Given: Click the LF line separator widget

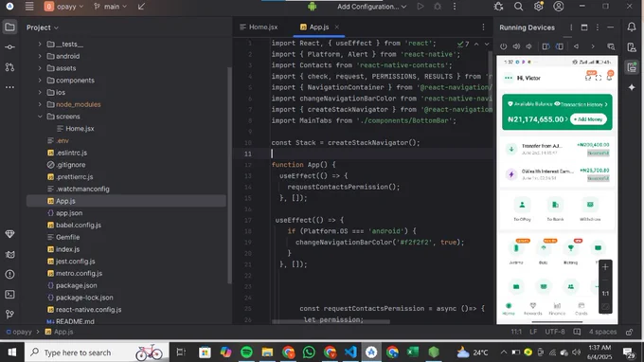Looking at the screenshot, I should 533,332.
